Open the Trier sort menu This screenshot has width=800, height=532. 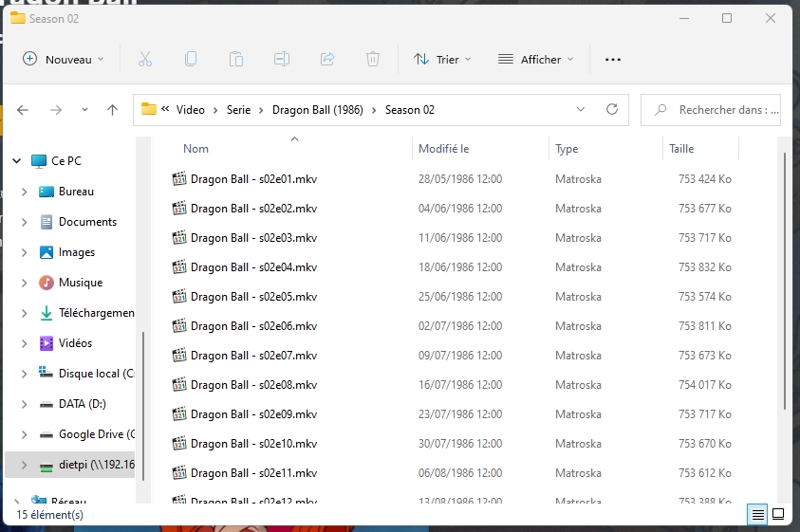click(x=442, y=59)
